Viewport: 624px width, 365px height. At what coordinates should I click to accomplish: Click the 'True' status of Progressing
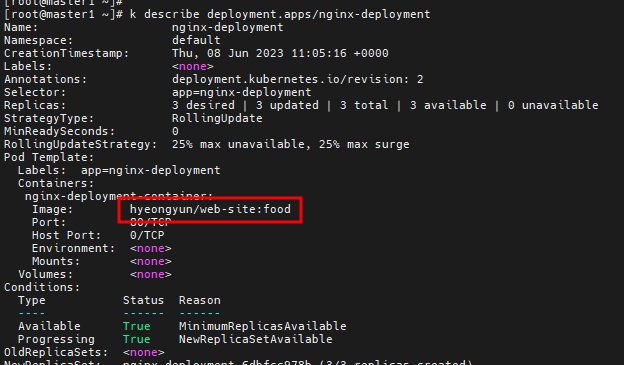(136, 340)
